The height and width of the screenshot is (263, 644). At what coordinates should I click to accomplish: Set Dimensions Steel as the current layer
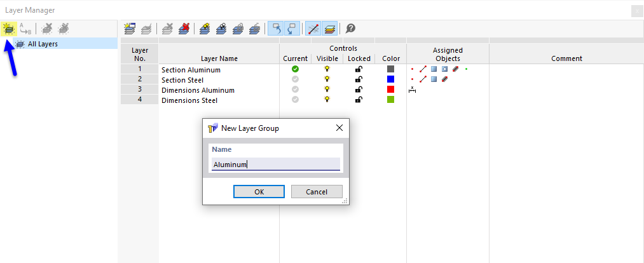point(295,99)
